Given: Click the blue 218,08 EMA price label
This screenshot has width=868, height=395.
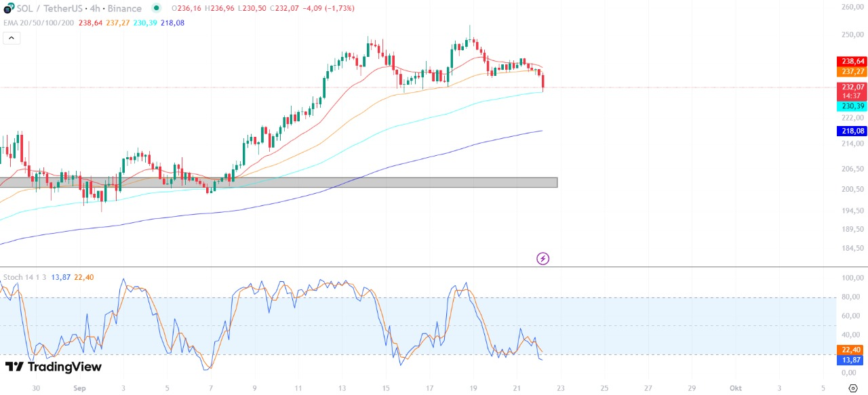Looking at the screenshot, I should [852, 131].
